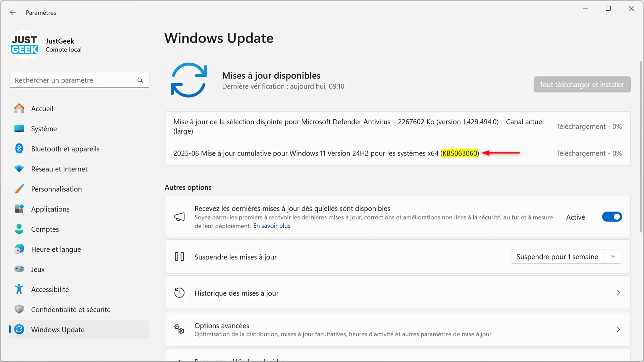Click the Activé status label
The image size is (644, 362).
pos(576,217)
